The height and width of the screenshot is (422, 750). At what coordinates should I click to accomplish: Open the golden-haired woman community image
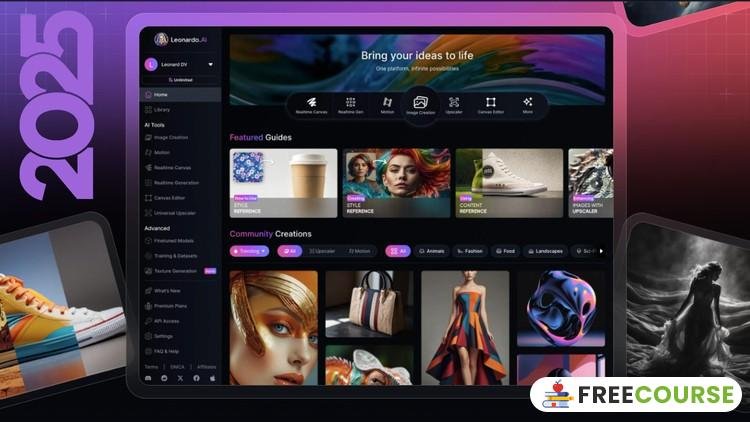tap(274, 328)
